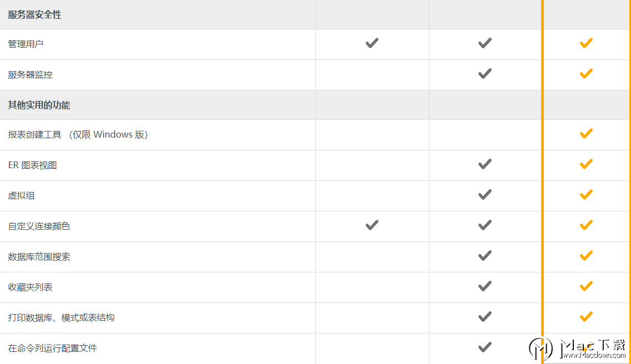The image size is (631, 364).
Task: Open the www.Macdown.com watermark link
Action: [594, 355]
